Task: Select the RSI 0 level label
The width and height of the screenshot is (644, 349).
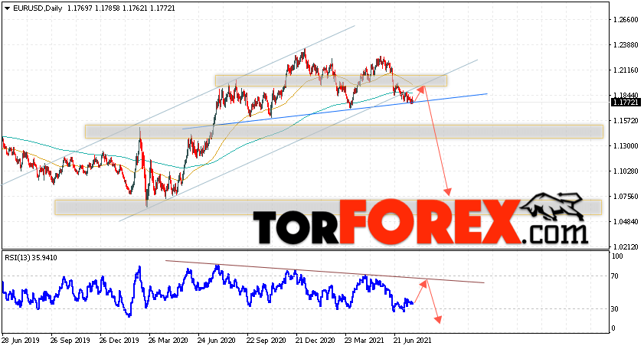Action: click(x=613, y=328)
